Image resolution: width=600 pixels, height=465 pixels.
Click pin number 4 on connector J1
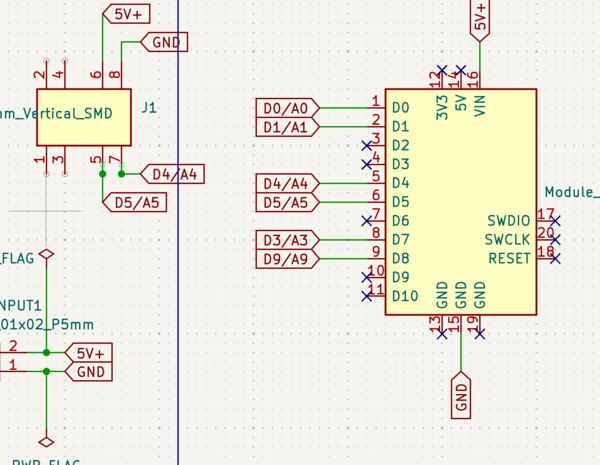coord(59,74)
